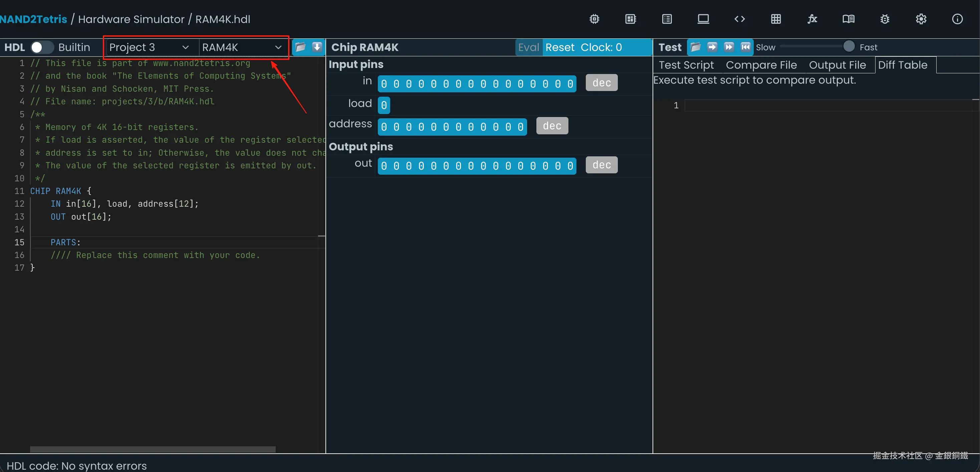Click the Clock: 0 button
The height and width of the screenshot is (472, 980).
pos(601,47)
